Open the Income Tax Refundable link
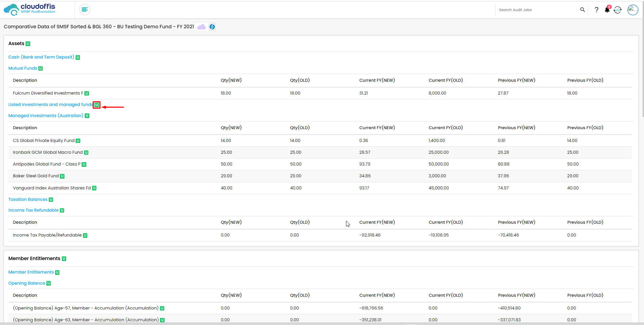Image resolution: width=644 pixels, height=325 pixels. tap(34, 210)
